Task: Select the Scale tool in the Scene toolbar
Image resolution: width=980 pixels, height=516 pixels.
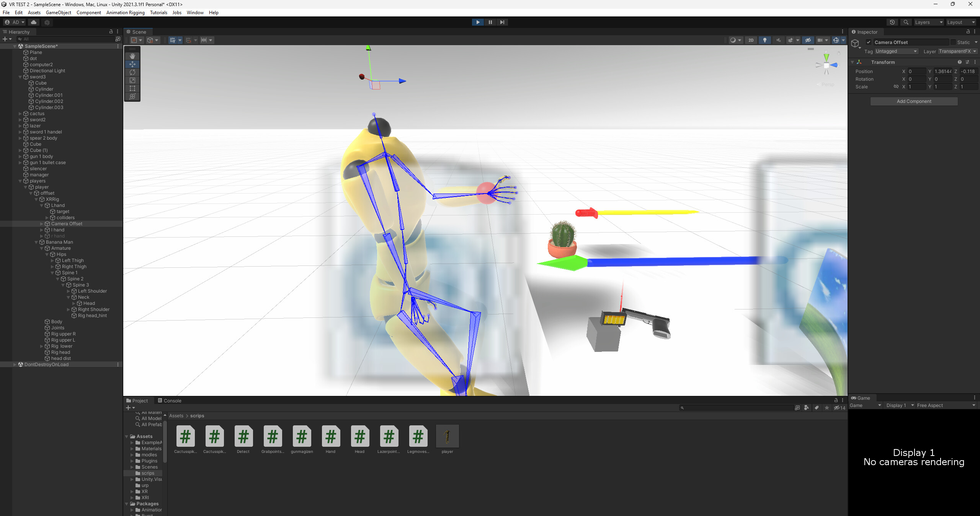Action: (x=132, y=80)
